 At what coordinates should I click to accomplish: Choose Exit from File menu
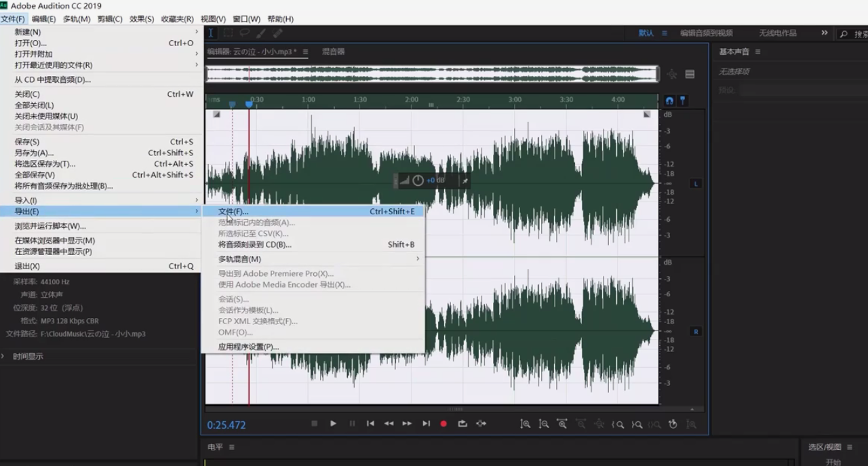click(x=102, y=266)
